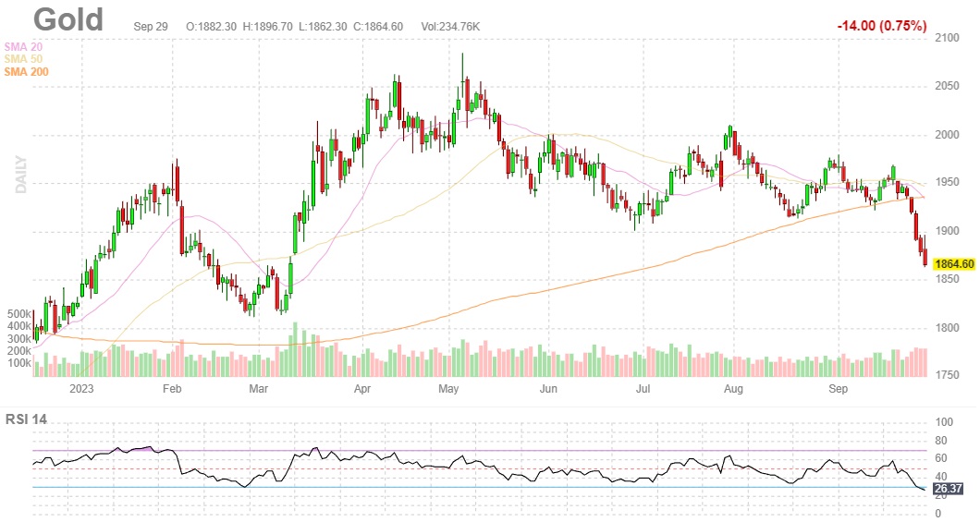Screen dimensions: 980x522
Task: Click the 1900 price axis label
Action: pyautogui.click(x=947, y=231)
